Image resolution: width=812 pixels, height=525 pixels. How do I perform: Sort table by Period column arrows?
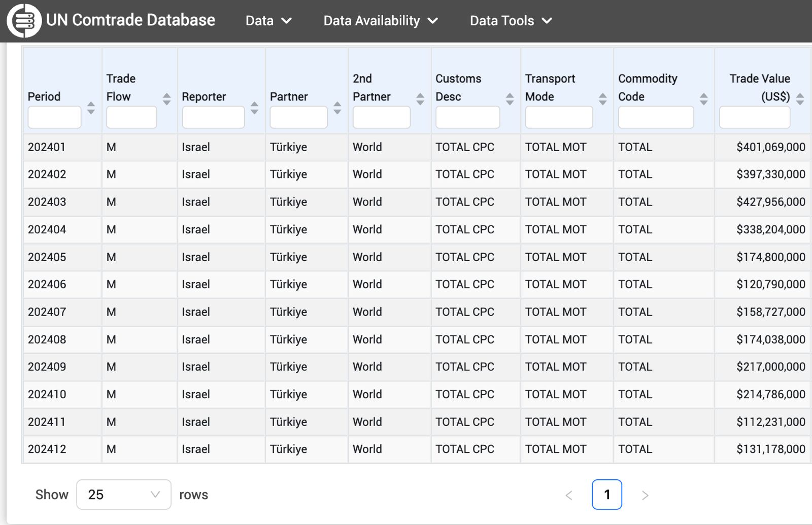[91, 108]
